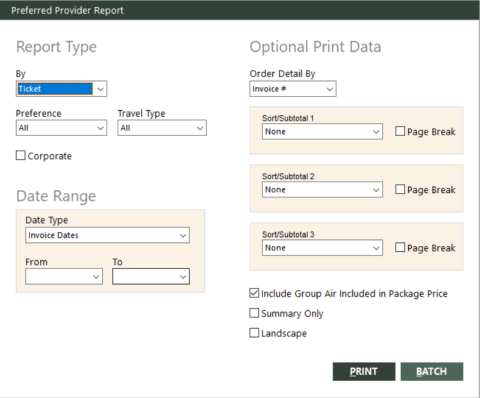Viewport: 480px width, 398px height.
Task: Open the Sort/Subtotal 2 dropdown
Action: (x=322, y=190)
